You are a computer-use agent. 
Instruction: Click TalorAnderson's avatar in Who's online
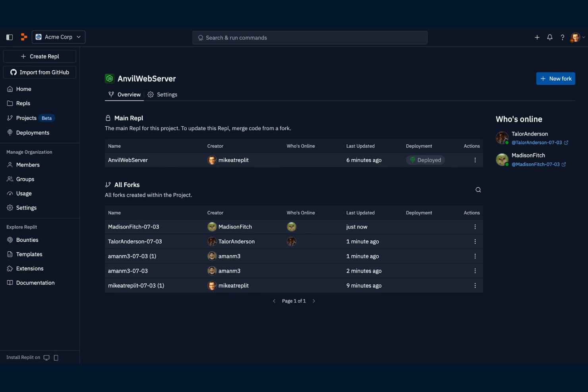click(x=502, y=137)
